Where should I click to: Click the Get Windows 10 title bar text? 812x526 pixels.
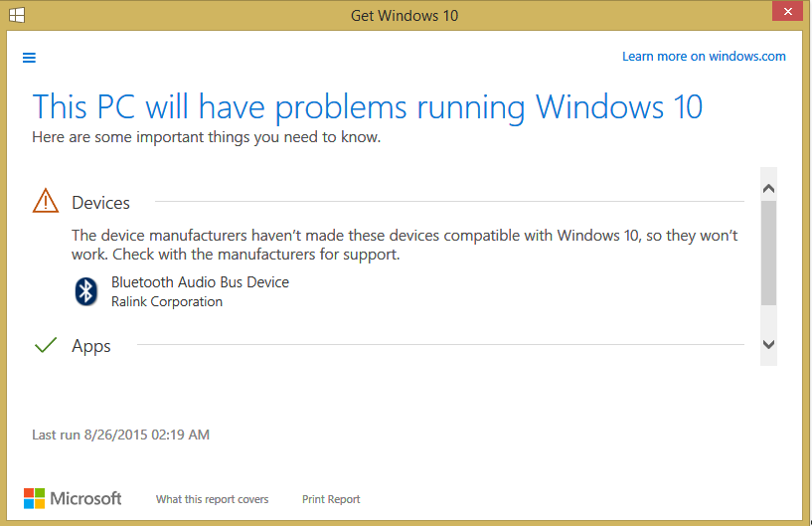point(405,16)
